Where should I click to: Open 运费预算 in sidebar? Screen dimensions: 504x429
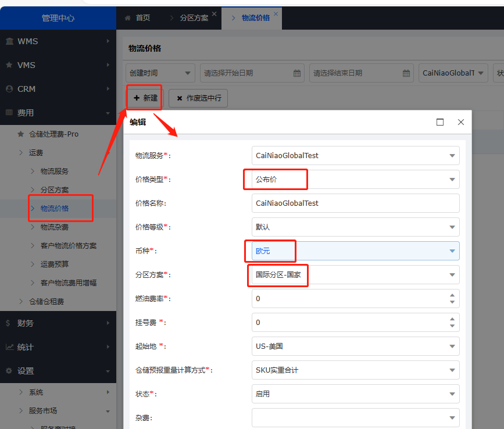point(54,264)
